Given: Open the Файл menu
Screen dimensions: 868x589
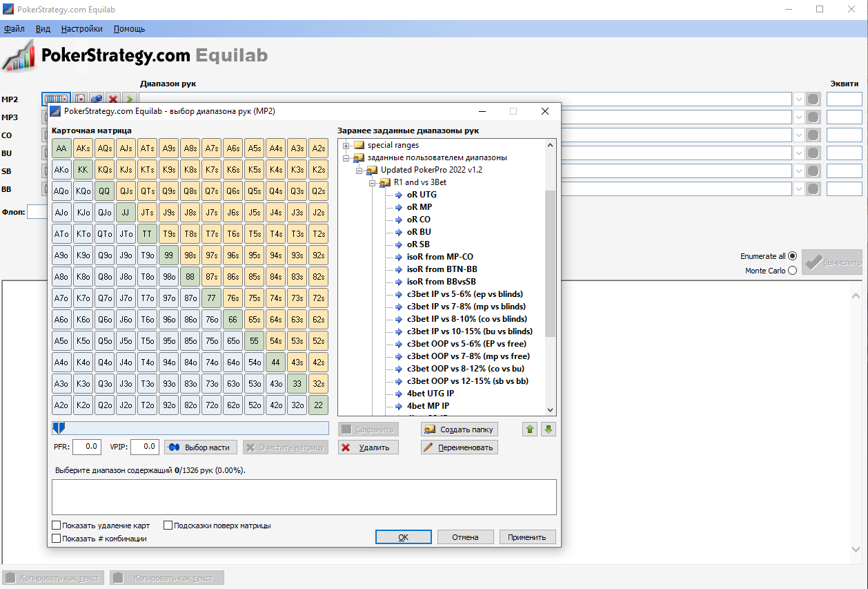Looking at the screenshot, I should [14, 29].
